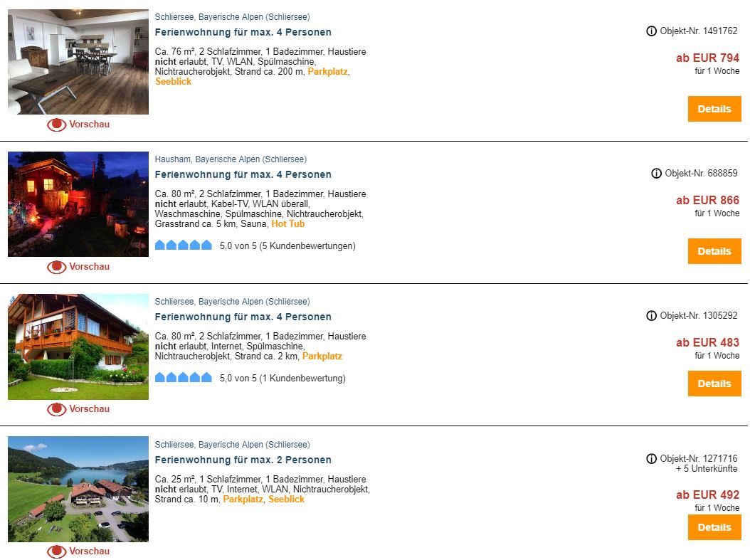Viewport: 750px width, 560px height.
Task: Click the first listing's interior photo thumbnail
Action: click(x=78, y=60)
